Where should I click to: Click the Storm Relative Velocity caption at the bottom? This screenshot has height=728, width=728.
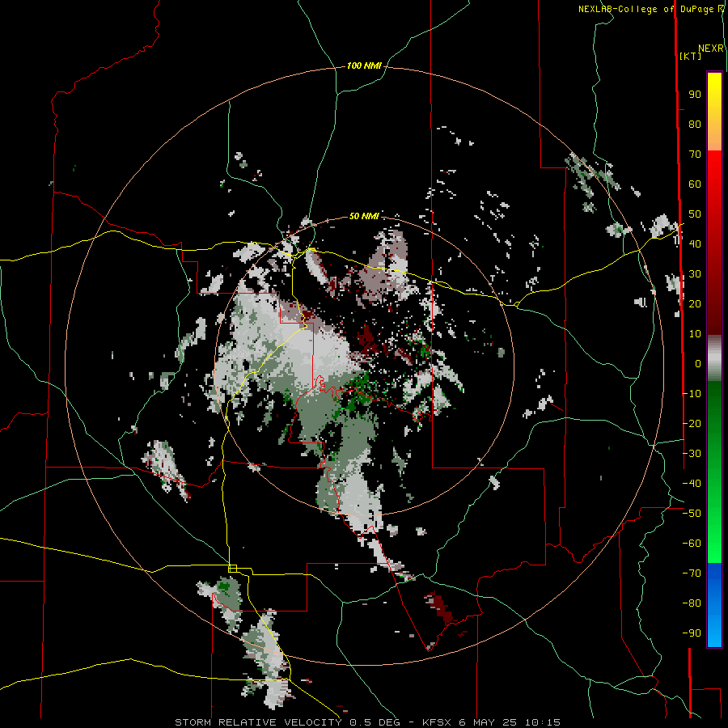tap(367, 722)
